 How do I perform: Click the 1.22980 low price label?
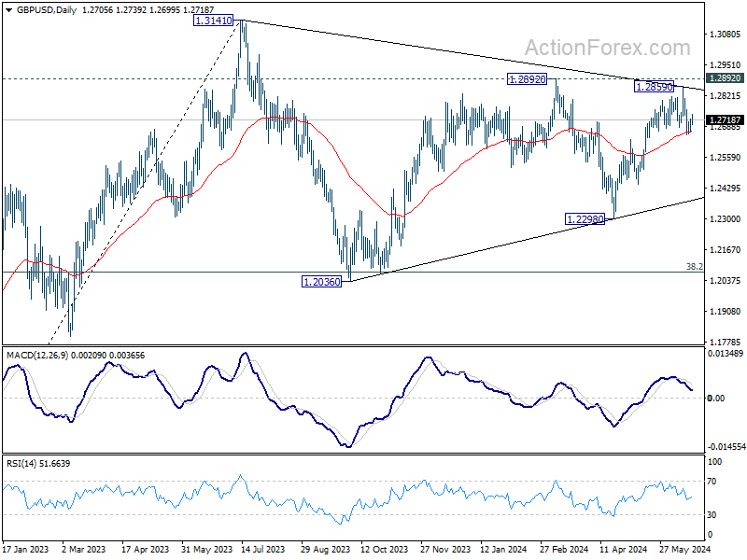585,219
